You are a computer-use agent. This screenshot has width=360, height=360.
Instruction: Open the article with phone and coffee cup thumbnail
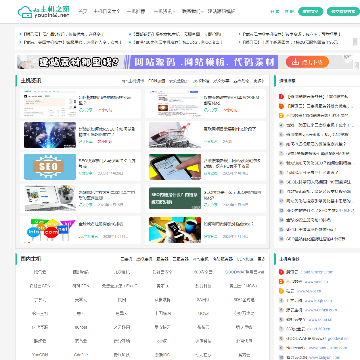(x=175, y=230)
